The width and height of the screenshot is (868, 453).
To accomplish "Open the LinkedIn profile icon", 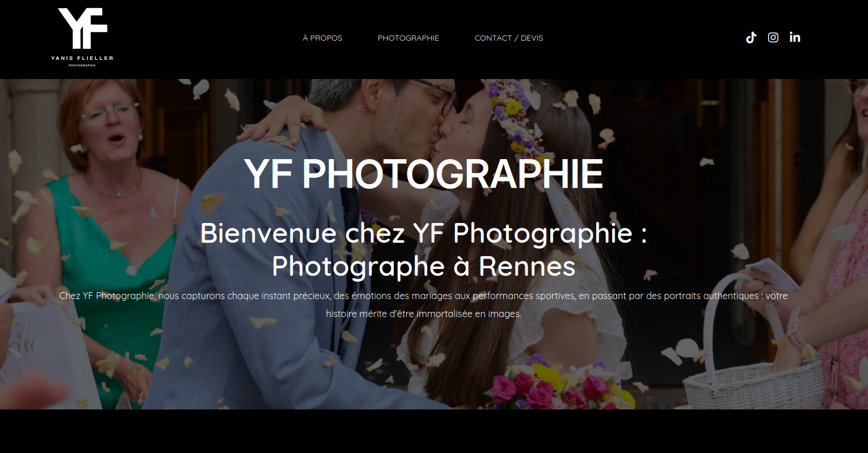I will [x=795, y=37].
